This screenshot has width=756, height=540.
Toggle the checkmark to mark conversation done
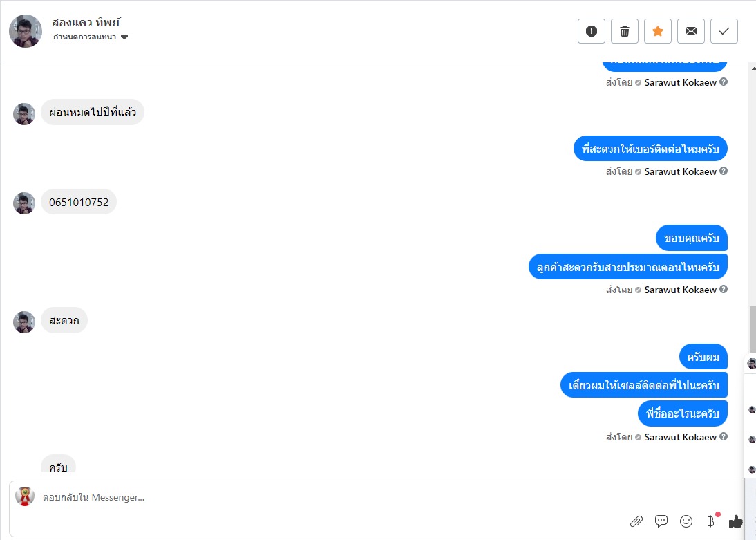[724, 31]
